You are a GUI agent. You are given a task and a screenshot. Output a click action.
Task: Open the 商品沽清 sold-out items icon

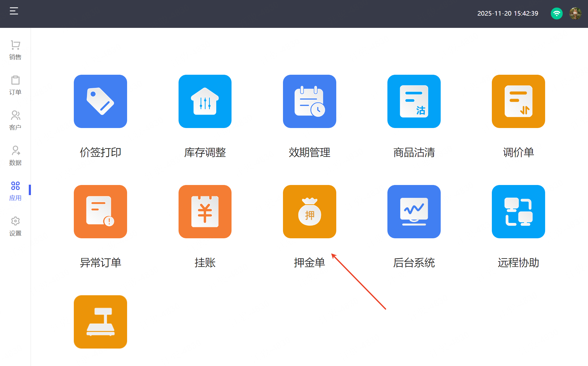tap(414, 101)
